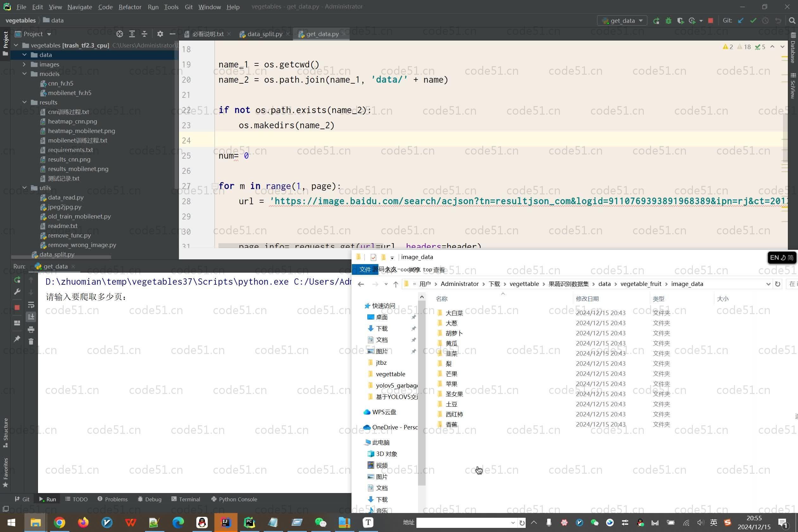Click the Explorer navigation pane scrollbar
The image size is (798, 532).
pyautogui.click(x=422, y=394)
